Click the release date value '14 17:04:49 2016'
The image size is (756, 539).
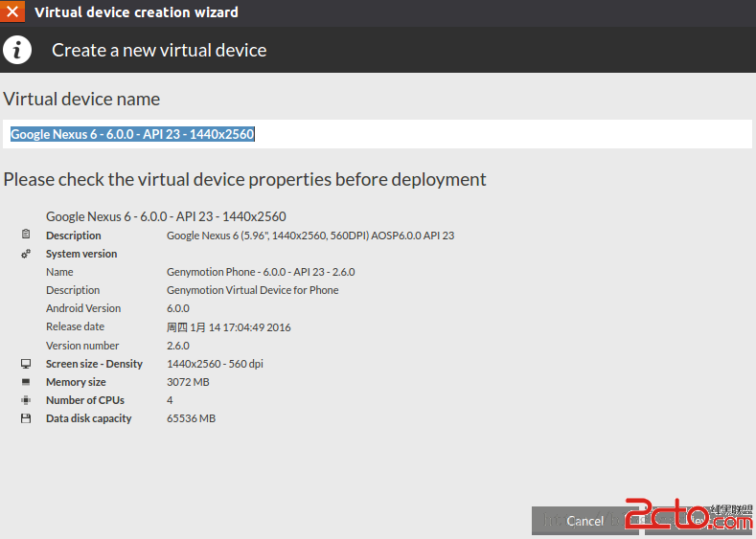tap(250, 327)
